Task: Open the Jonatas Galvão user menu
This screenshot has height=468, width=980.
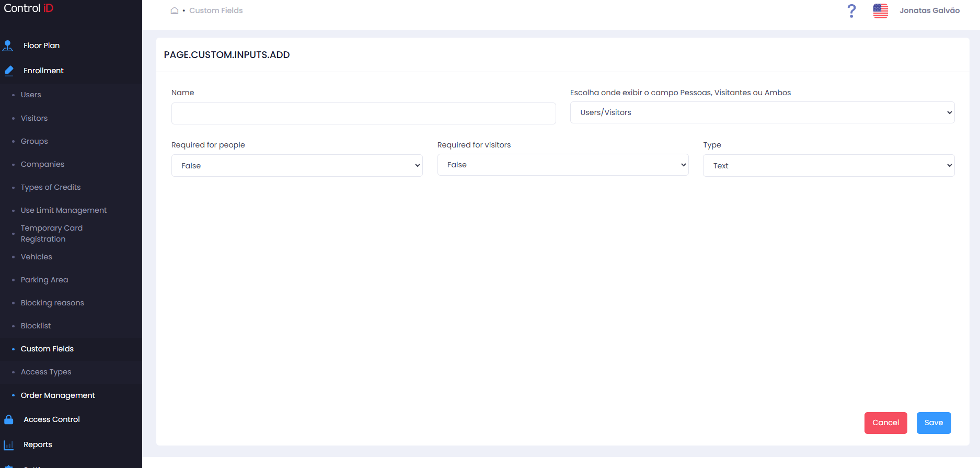Action: tap(929, 10)
